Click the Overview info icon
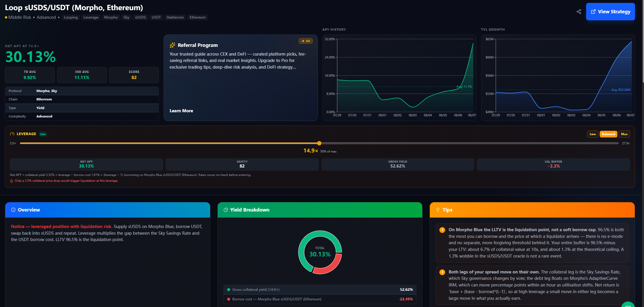 (x=13, y=210)
